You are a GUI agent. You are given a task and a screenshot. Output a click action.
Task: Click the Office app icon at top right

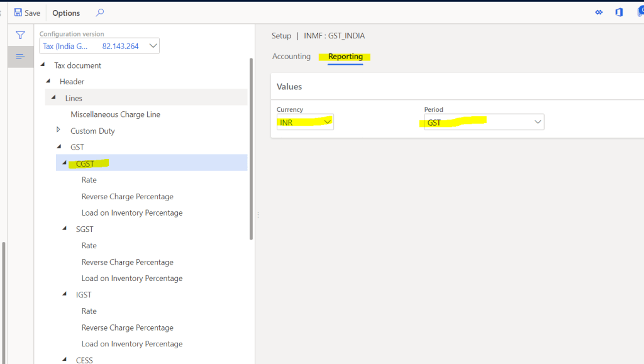pos(619,13)
